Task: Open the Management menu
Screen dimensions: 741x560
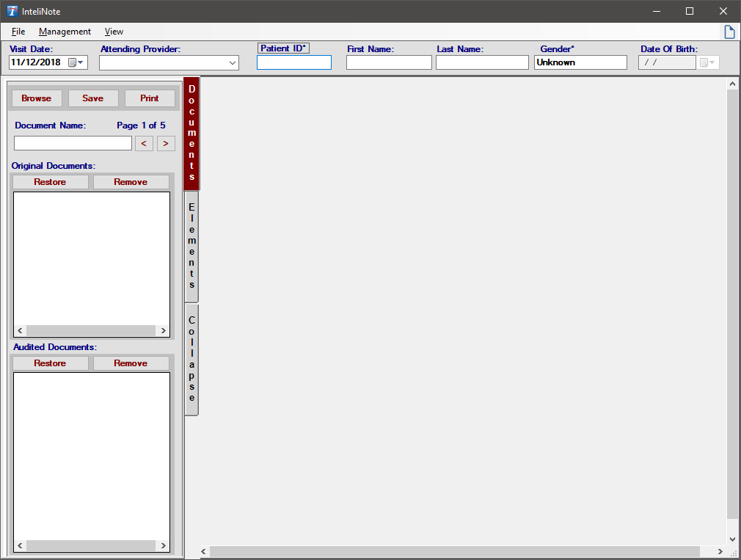Action: tap(65, 32)
